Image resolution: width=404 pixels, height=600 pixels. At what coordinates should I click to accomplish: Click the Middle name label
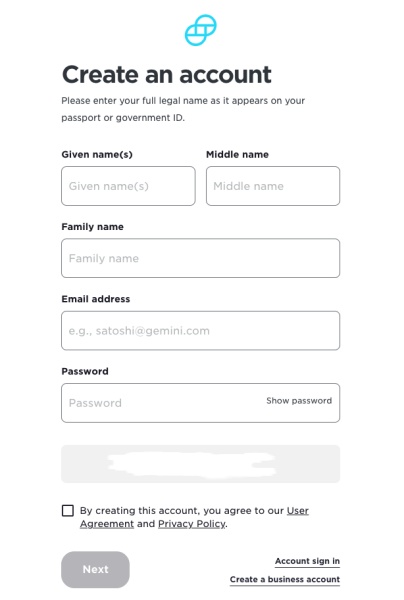click(237, 155)
